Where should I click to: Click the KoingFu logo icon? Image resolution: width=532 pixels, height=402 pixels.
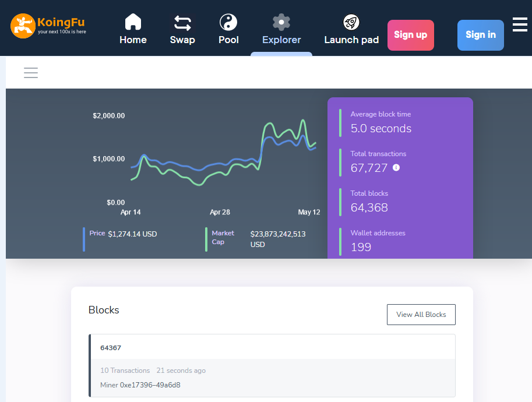click(x=23, y=26)
